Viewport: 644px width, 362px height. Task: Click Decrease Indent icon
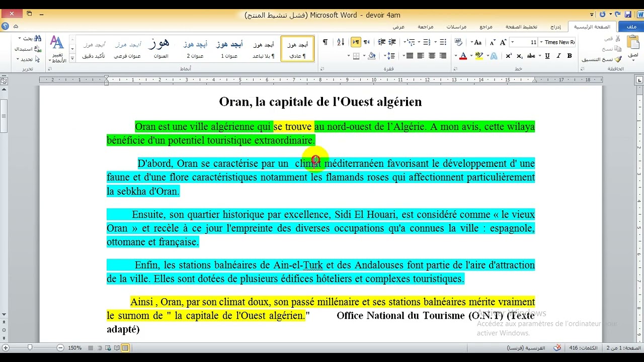pos(393,42)
